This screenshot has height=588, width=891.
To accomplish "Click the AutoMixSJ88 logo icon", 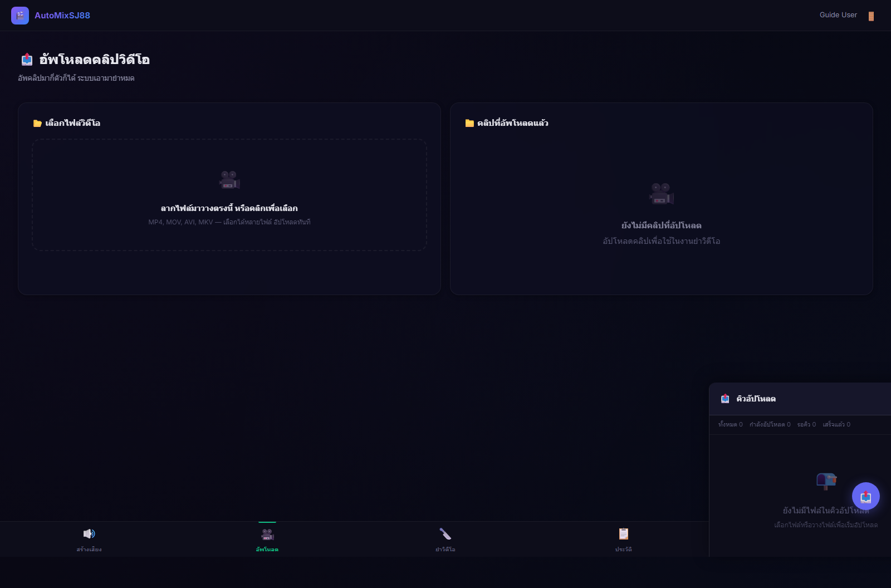I will tap(20, 16).
